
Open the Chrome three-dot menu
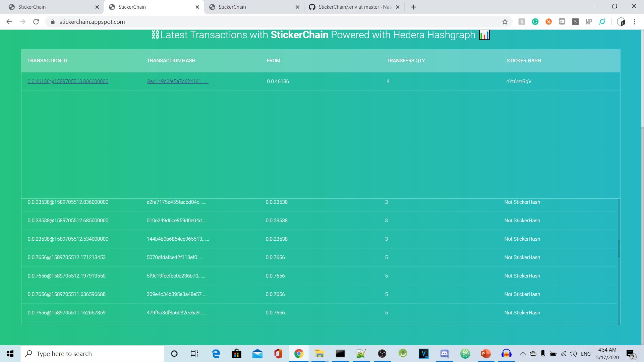pos(634,22)
